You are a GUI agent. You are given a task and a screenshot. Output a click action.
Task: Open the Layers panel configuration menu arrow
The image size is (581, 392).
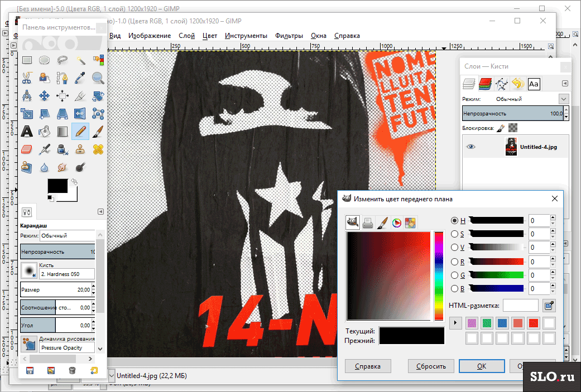coord(565,84)
